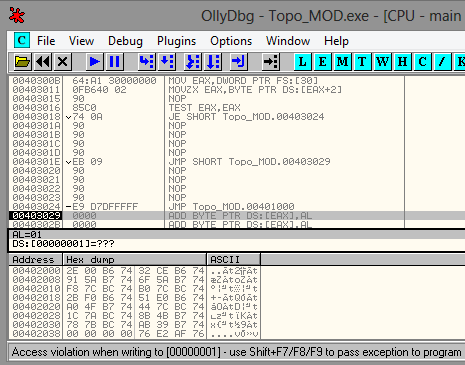The image size is (465, 365).
Task: Open the Window menu
Action: point(288,41)
